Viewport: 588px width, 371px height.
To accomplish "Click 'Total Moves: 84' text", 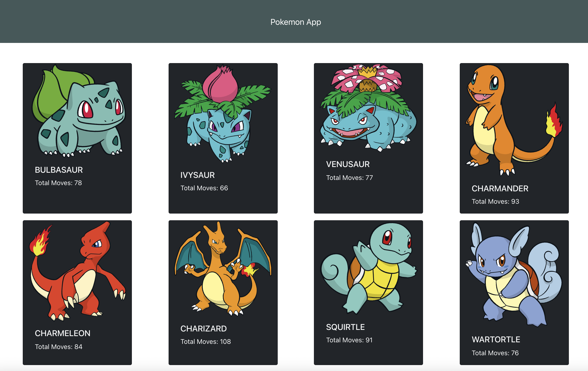I will click(58, 347).
